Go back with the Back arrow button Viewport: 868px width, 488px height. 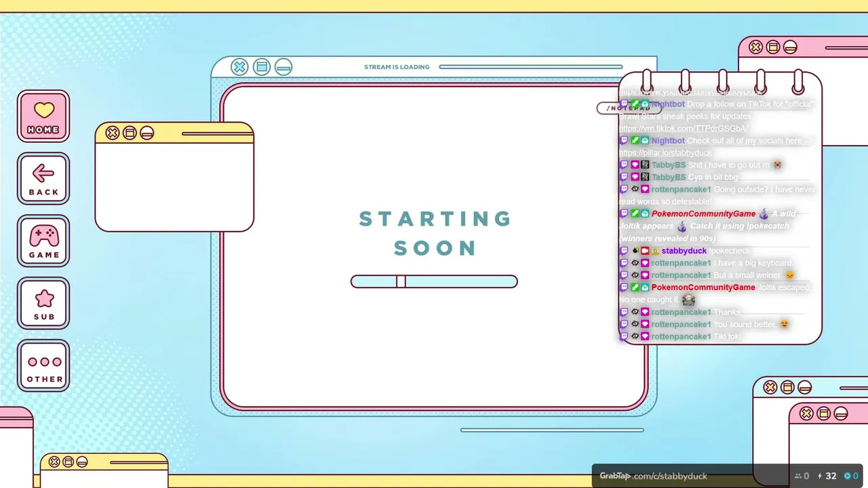tap(43, 178)
